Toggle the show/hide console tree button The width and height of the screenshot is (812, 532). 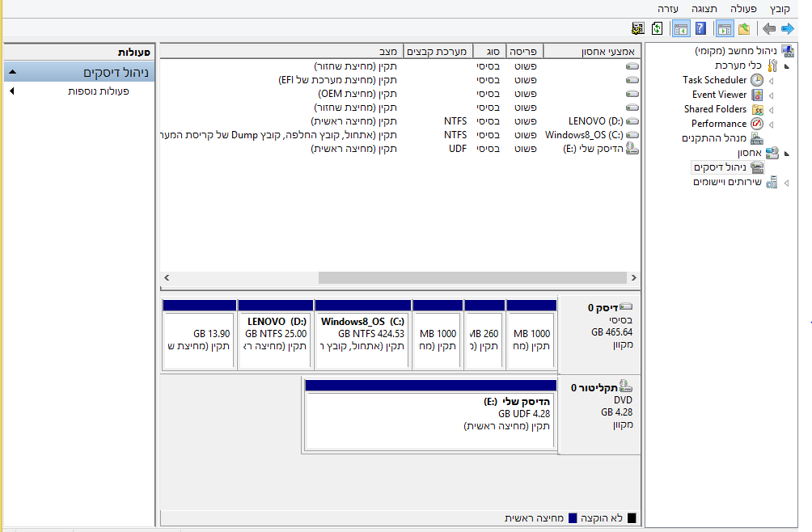click(725, 29)
